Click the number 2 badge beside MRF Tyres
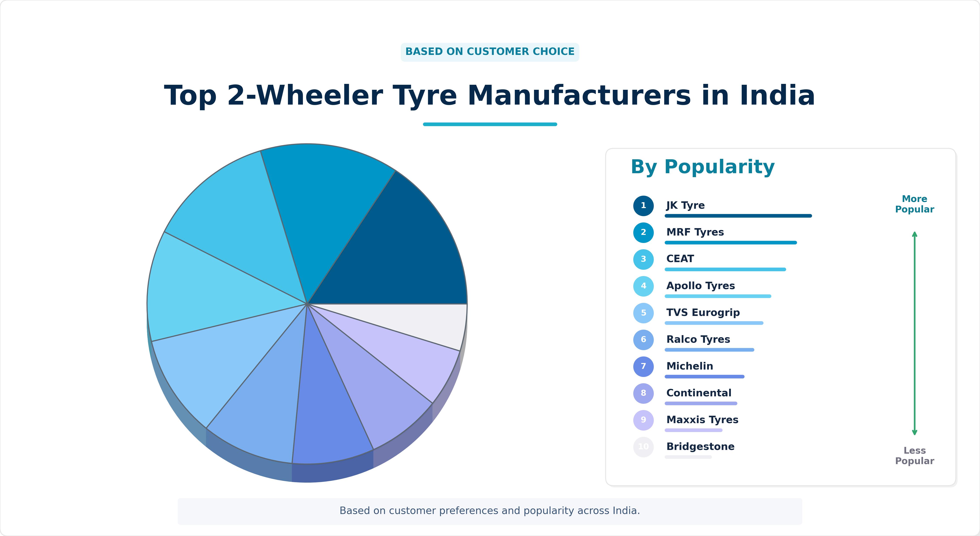Viewport: 980px width, 536px height. tap(643, 233)
